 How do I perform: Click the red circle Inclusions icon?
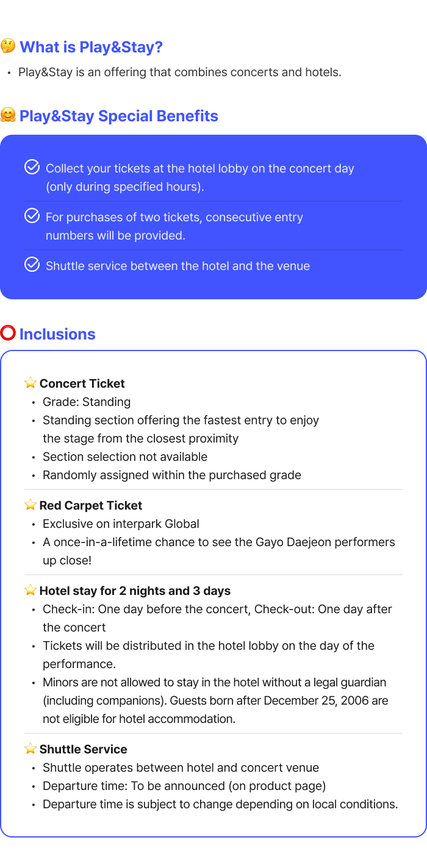click(8, 333)
